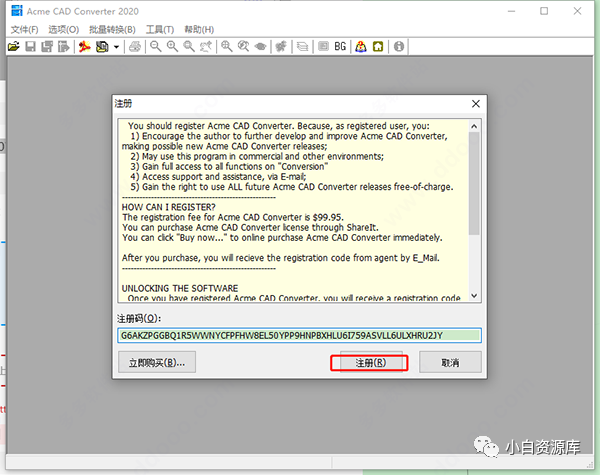This screenshot has width=600, height=475.
Task: Click the layers stack toolbar icon
Action: pyautogui.click(x=302, y=47)
